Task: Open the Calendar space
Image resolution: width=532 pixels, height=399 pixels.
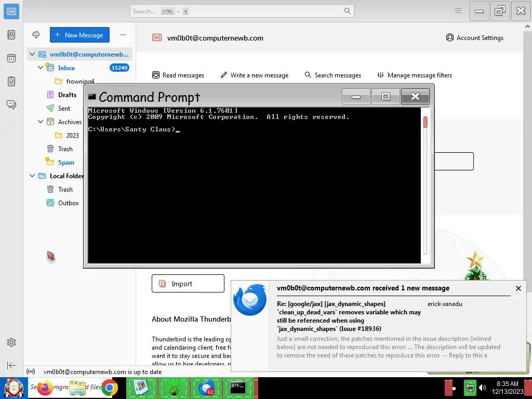Action: coord(11,58)
